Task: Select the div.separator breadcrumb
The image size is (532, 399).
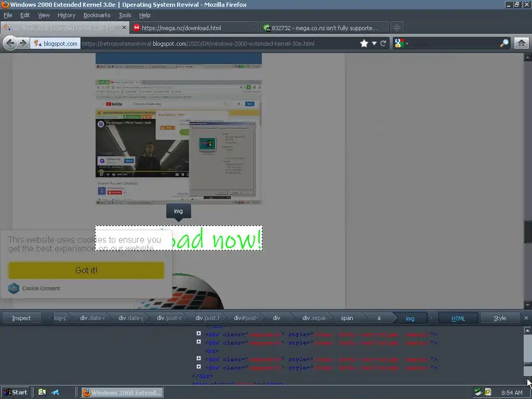Action: (x=314, y=318)
